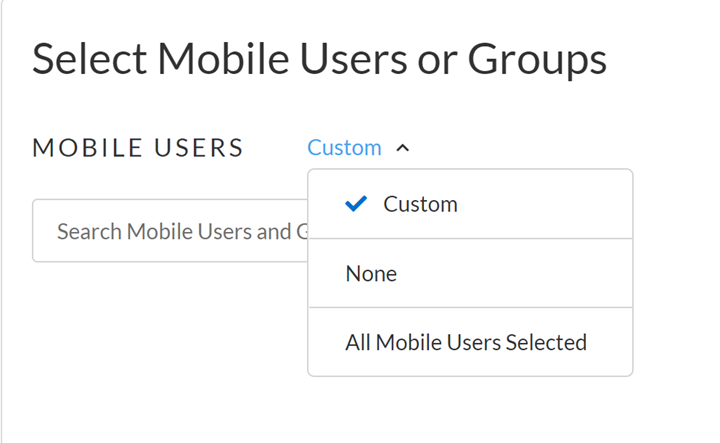Pick the None entry to clear users
Screen dimensions: 720x443
pyautogui.click(x=470, y=273)
